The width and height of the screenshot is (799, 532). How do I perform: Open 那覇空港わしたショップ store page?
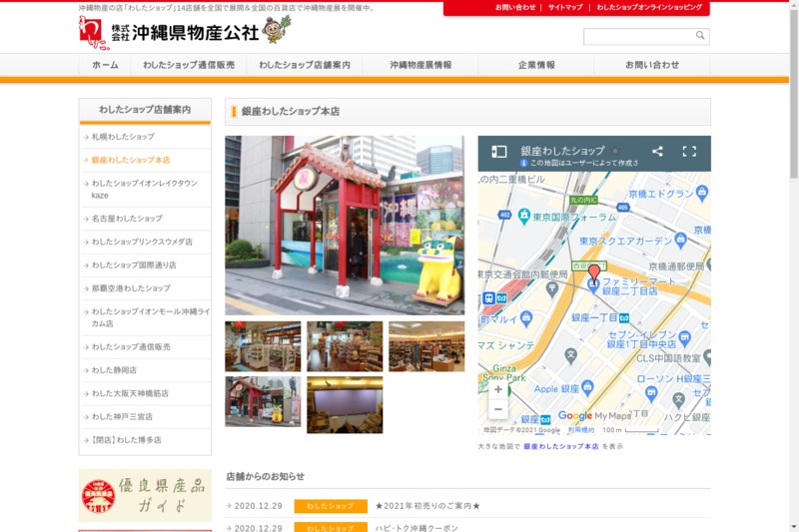pyautogui.click(x=131, y=288)
